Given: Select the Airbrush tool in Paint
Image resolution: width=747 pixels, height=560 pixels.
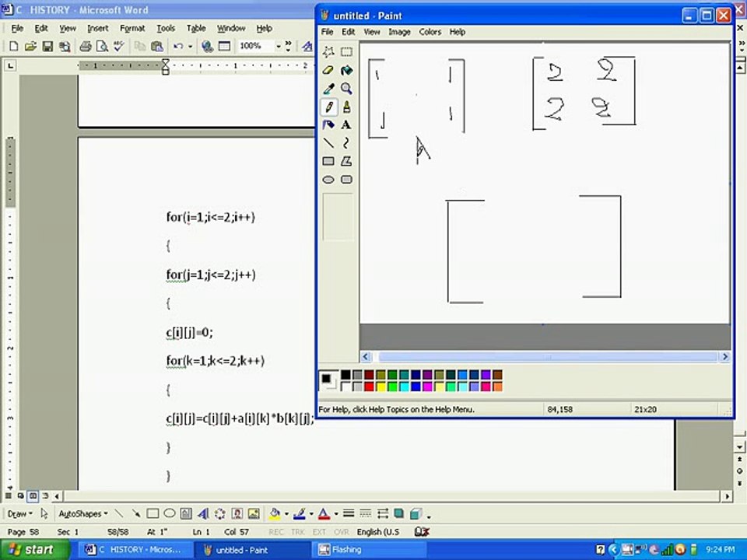Looking at the screenshot, I should pos(328,124).
